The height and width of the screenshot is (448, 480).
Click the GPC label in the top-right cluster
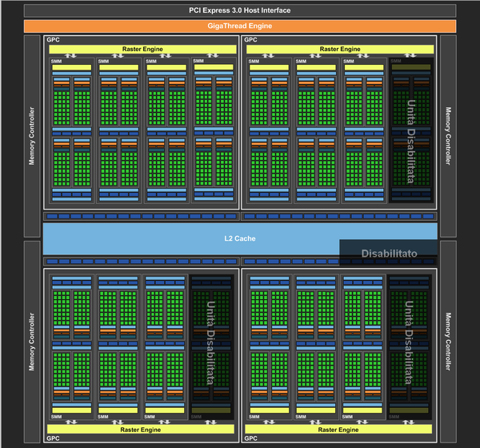[250, 40]
